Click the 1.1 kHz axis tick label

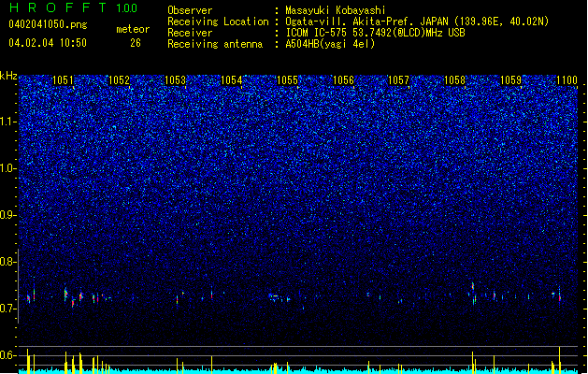click(x=8, y=122)
